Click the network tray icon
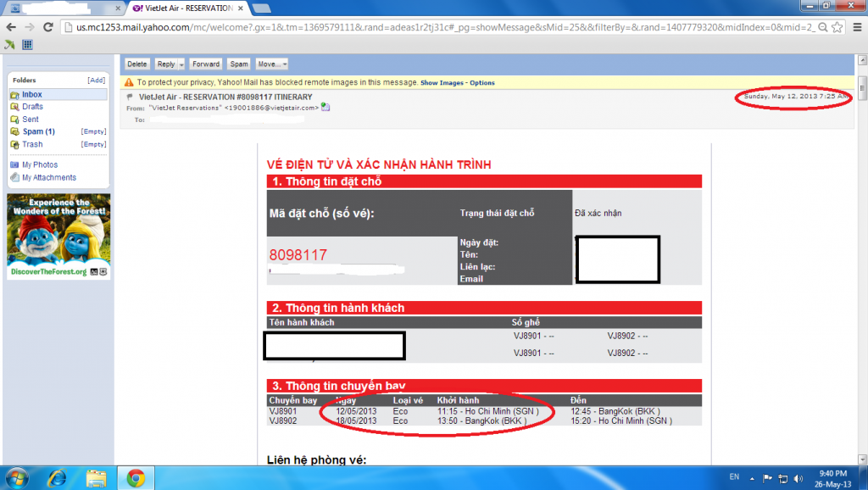The width and height of the screenshot is (868, 490). pos(782,478)
